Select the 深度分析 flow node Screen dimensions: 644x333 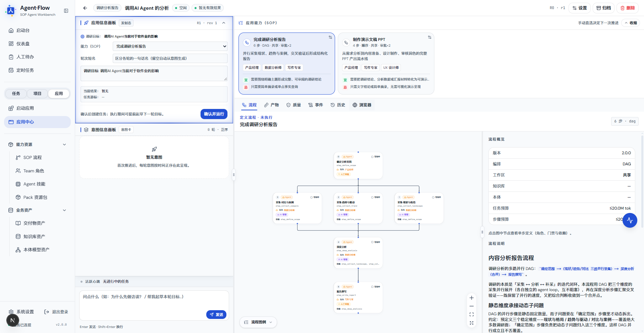358,253
